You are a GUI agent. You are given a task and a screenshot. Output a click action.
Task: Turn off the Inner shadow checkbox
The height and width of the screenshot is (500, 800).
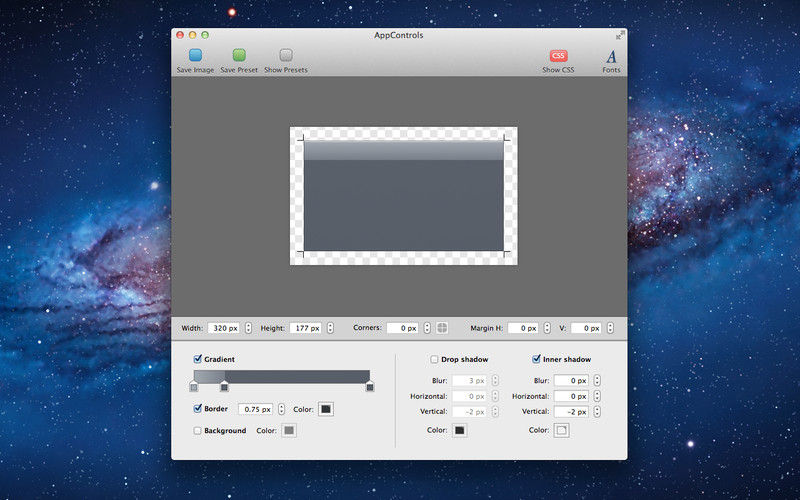pos(536,359)
